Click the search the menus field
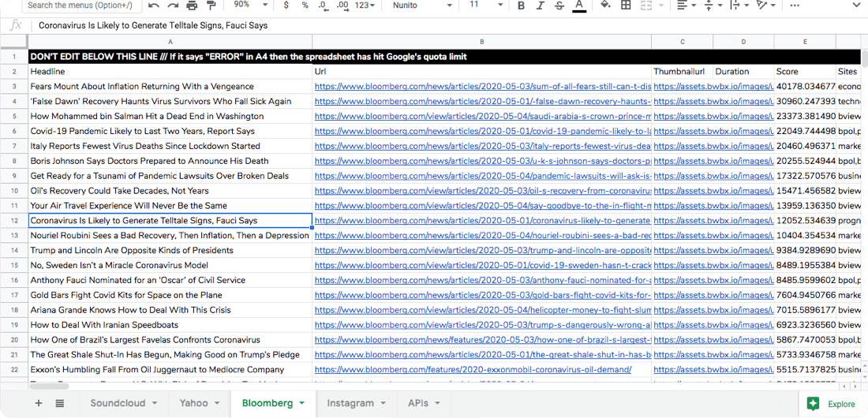 81,6
